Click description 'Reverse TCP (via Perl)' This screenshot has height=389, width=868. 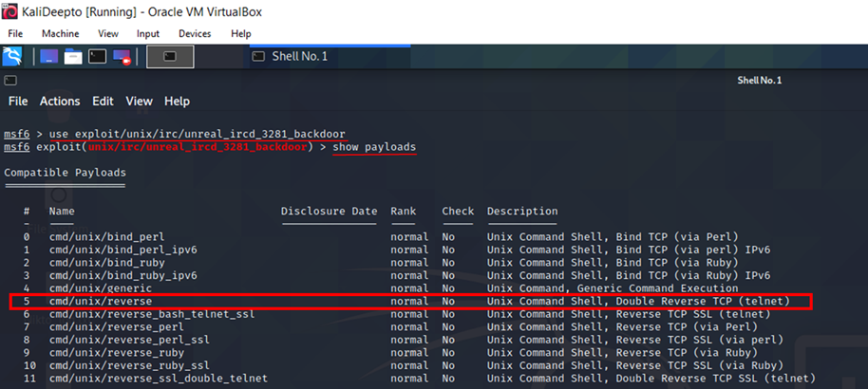[x=687, y=326]
